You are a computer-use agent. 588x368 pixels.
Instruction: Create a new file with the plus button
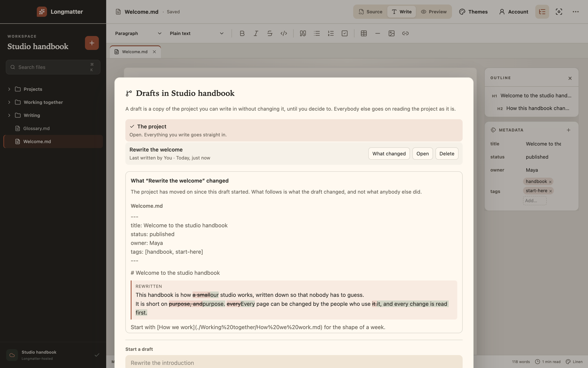tap(92, 43)
